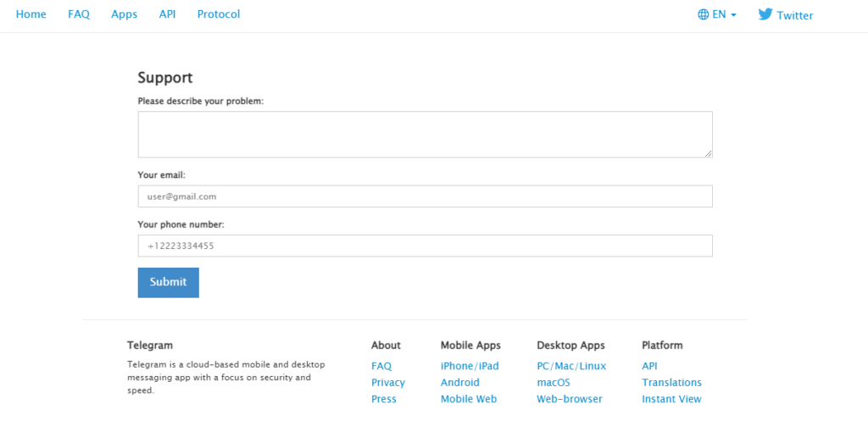Focus the email input field

pyautogui.click(x=425, y=196)
